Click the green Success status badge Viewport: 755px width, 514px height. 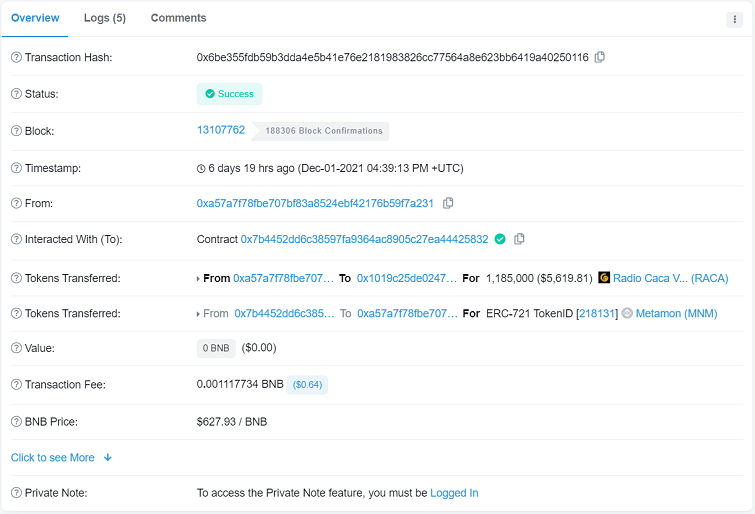[x=229, y=94]
